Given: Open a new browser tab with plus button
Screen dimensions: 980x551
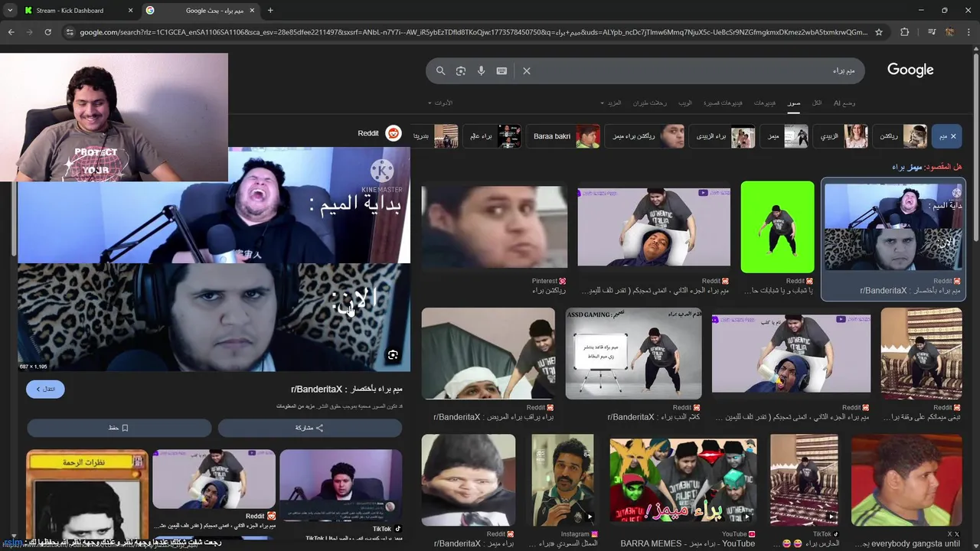Looking at the screenshot, I should click(x=270, y=11).
